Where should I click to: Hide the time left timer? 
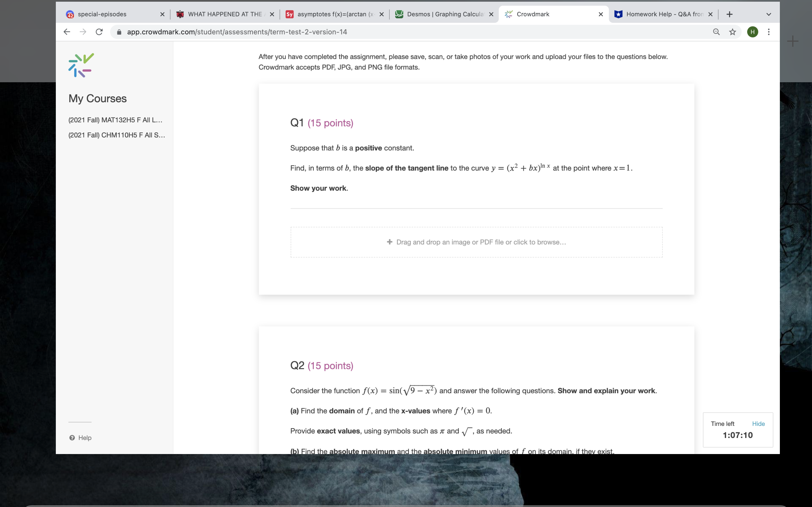pos(759,424)
